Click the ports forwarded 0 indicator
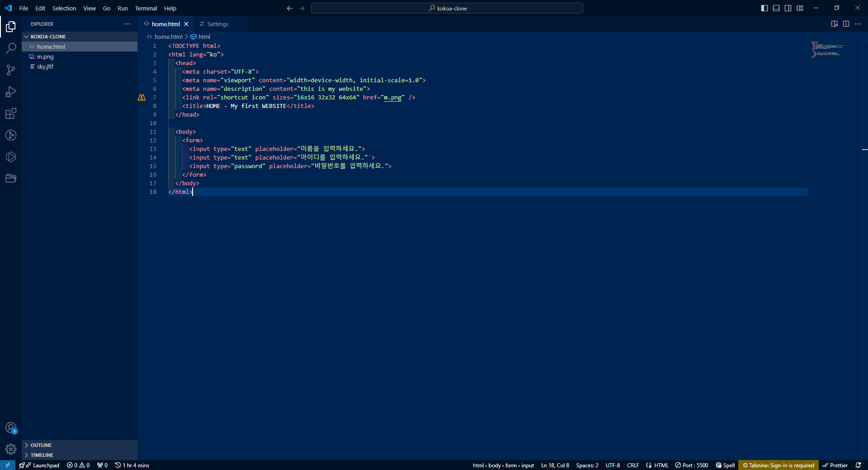Viewport: 868px width, 470px height. click(103, 465)
